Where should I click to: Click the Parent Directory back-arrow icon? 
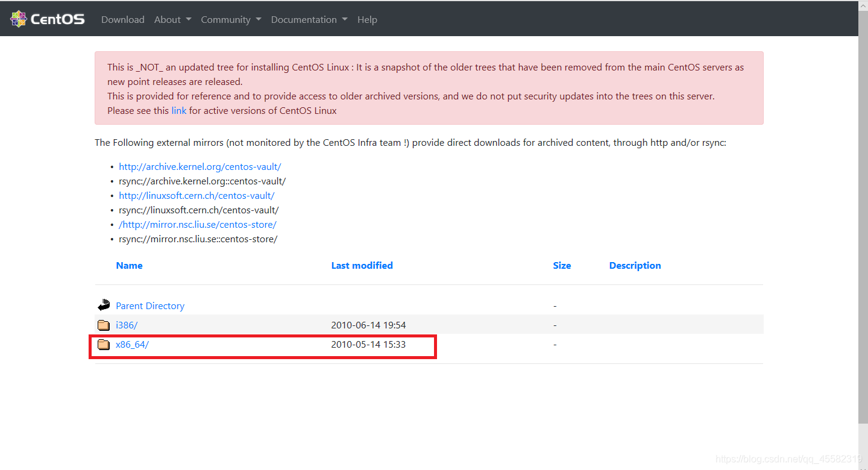(x=104, y=305)
